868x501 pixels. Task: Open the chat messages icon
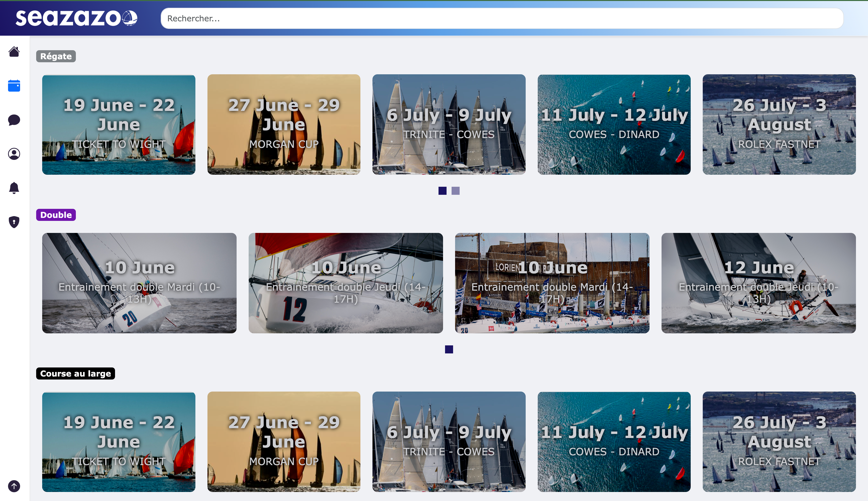tap(14, 120)
